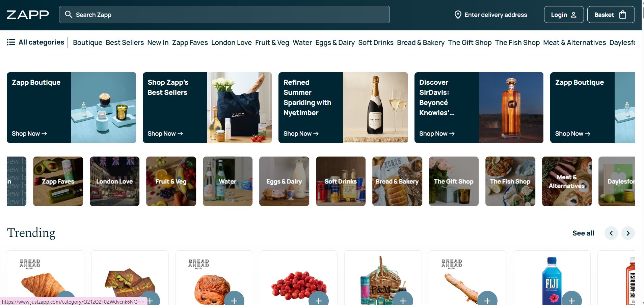
Task: Click the delivery location pin icon
Action: pyautogui.click(x=458, y=15)
